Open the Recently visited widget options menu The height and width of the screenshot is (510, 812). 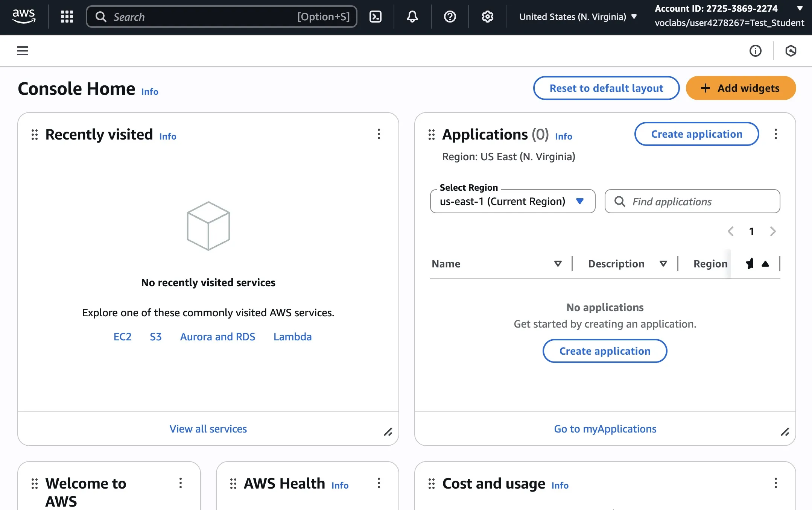pos(379,134)
